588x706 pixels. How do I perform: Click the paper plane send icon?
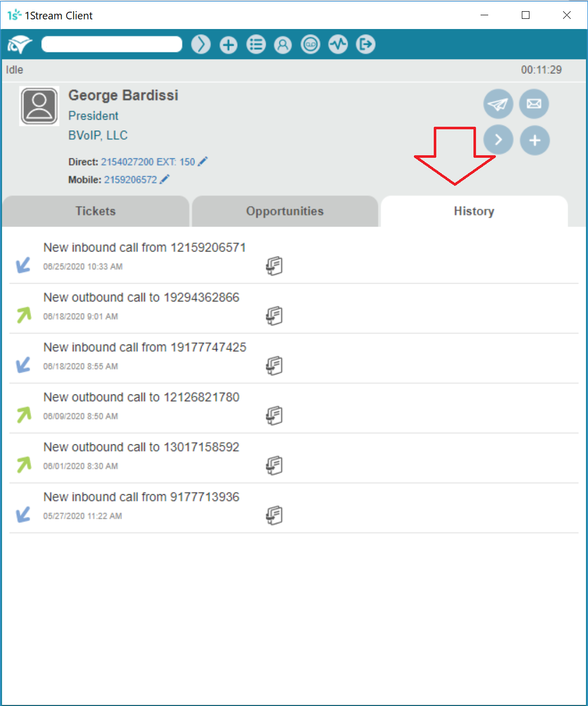click(498, 104)
